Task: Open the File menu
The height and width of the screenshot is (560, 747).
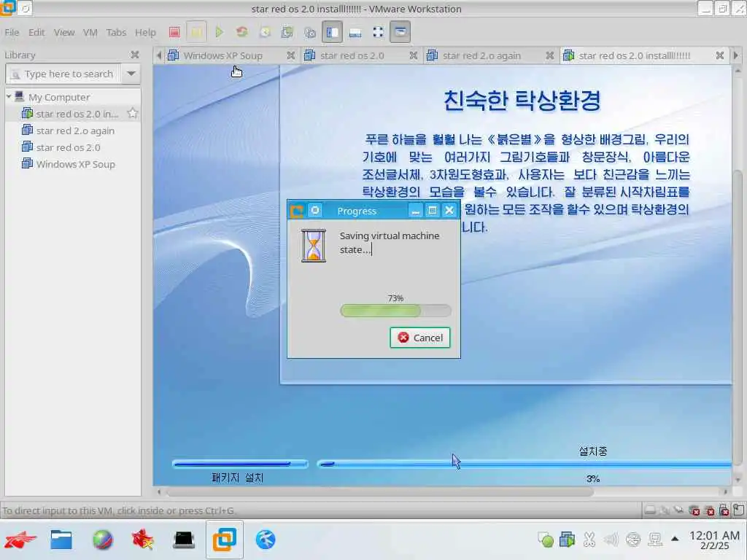Action: [x=12, y=32]
